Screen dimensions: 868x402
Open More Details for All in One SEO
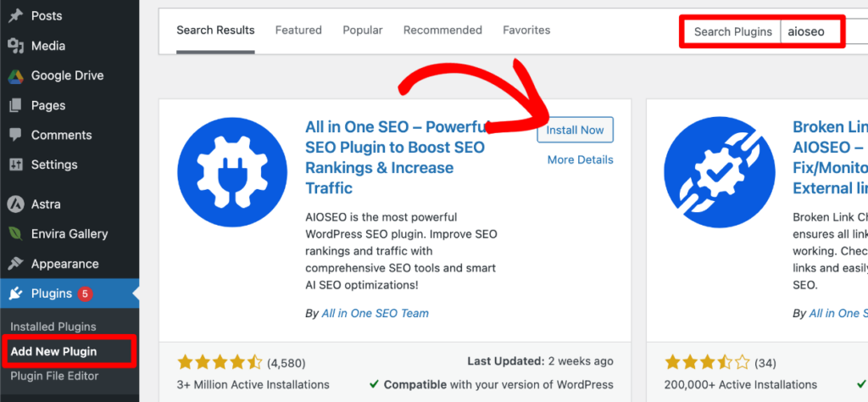click(x=580, y=160)
